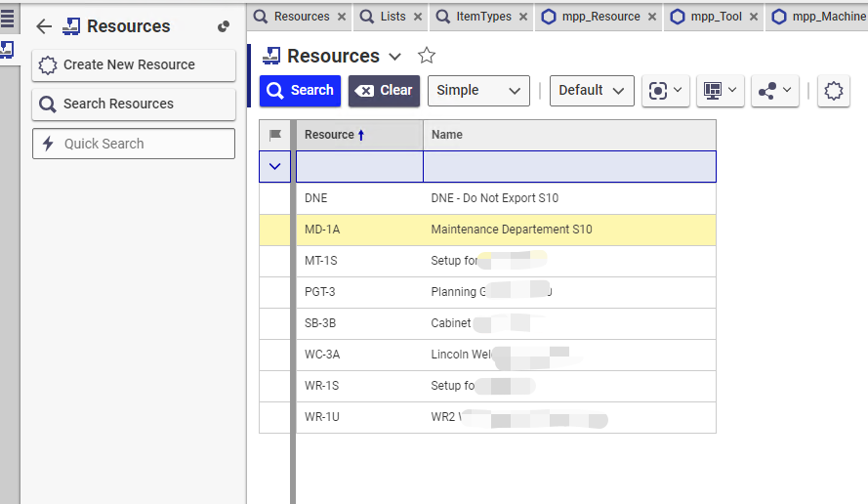The width and height of the screenshot is (868, 504).
Task: Open the display layout monitor icon
Action: point(720,91)
